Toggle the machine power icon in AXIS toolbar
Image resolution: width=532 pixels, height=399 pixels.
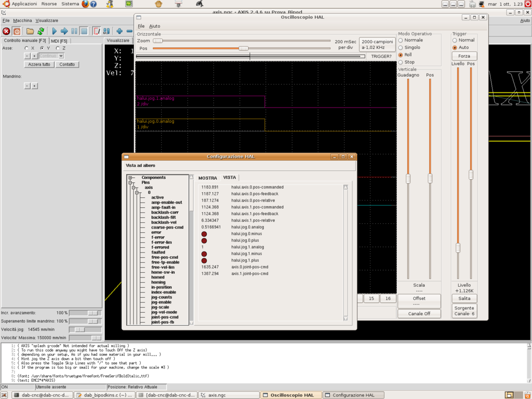[17, 31]
